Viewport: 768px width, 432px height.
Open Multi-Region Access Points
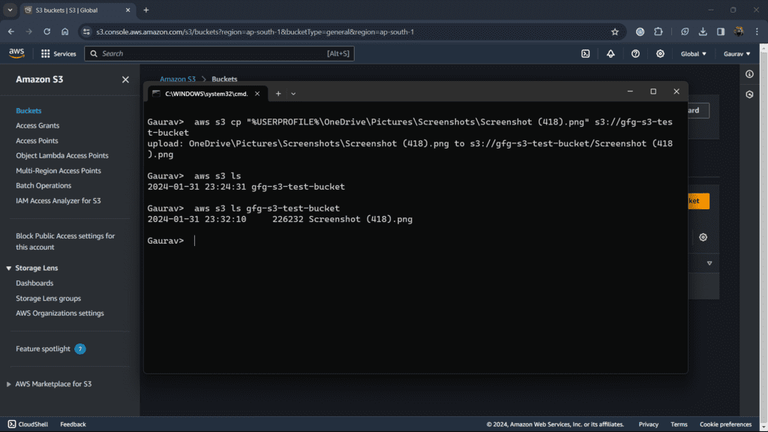pyautogui.click(x=58, y=170)
